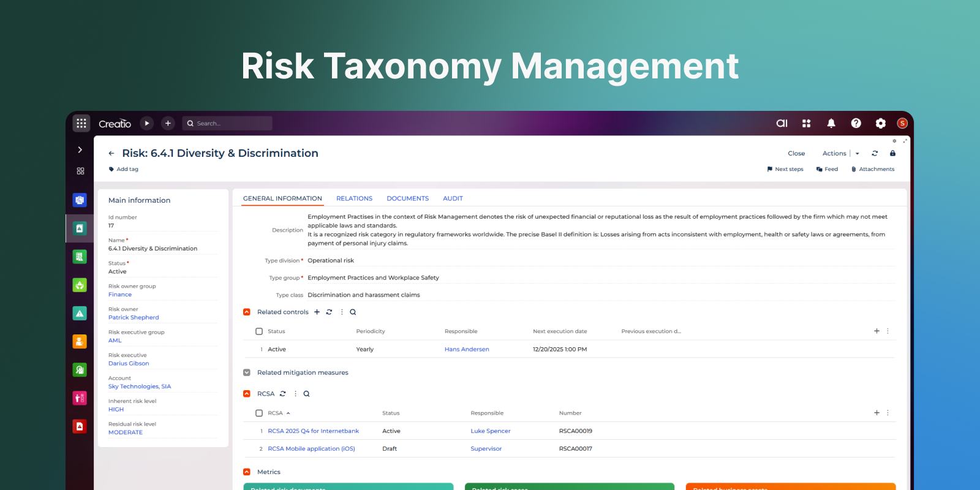Viewport: 980px width, 490px height.
Task: Open the Luke Spencer link
Action: point(490,431)
